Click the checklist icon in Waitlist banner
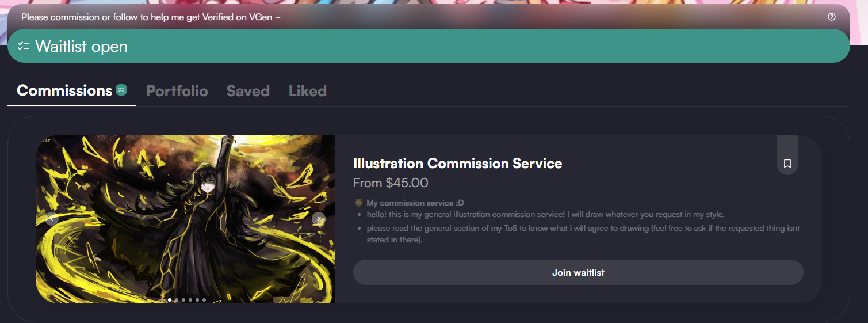 (24, 46)
